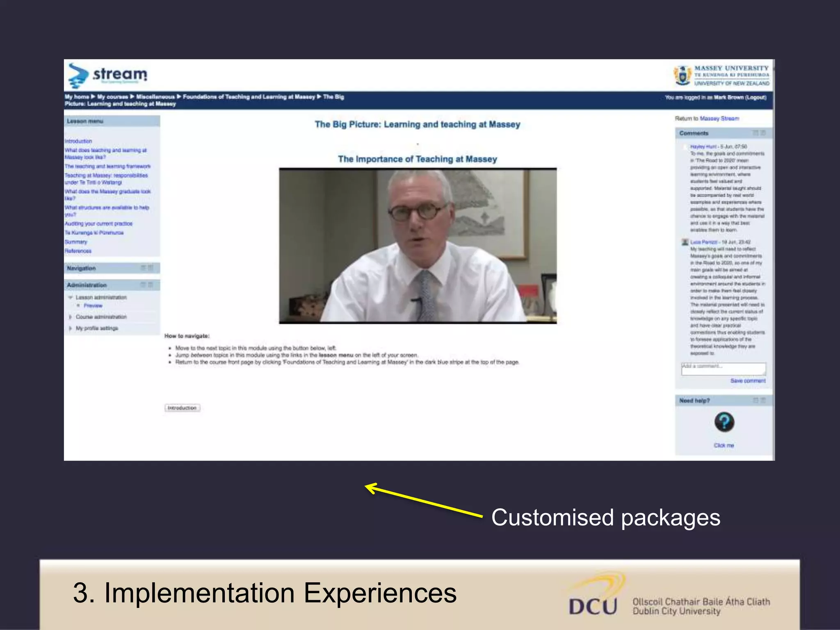Click the 'The Big Picture' page title
The height and width of the screenshot is (630, 840).
coord(418,124)
